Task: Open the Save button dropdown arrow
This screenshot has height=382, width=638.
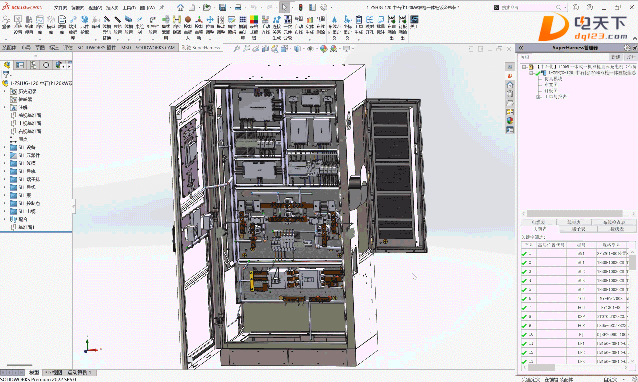Action: 229,7
